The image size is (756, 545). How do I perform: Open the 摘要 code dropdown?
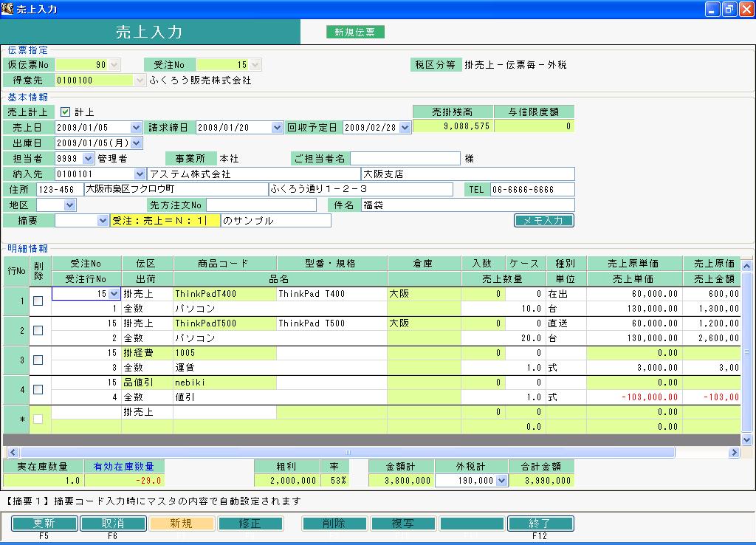point(102,220)
